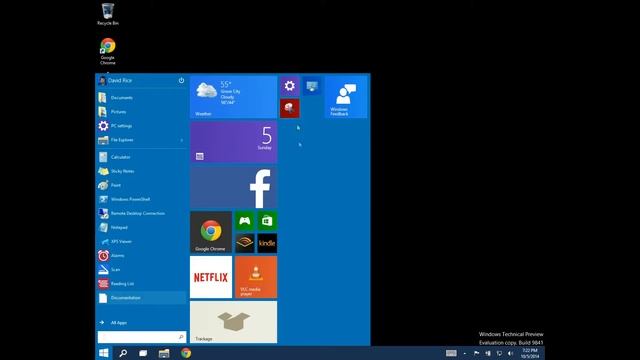Image resolution: width=640 pixels, height=360 pixels.
Task: Open the David Rice user account
Action: coord(115,80)
